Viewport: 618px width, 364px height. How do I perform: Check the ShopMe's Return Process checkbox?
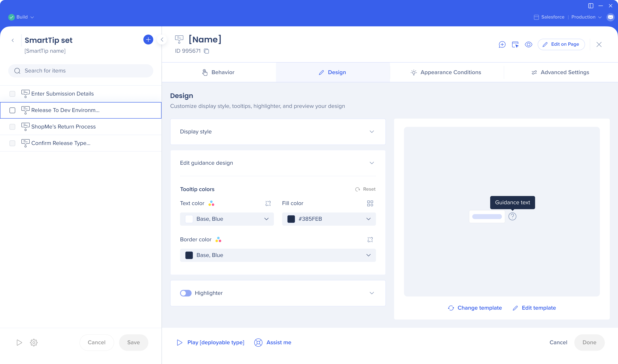(x=12, y=127)
